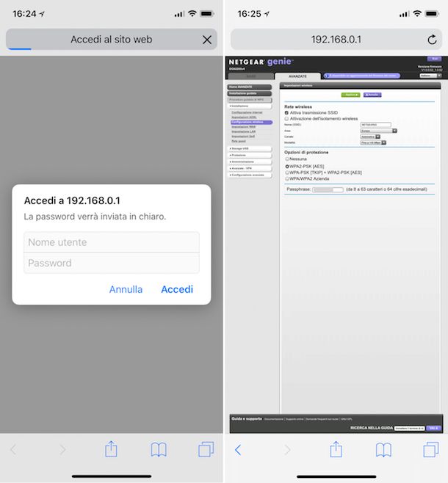Tap the NETGEAR genie logo
The width and height of the screenshot is (448, 483).
[261, 62]
